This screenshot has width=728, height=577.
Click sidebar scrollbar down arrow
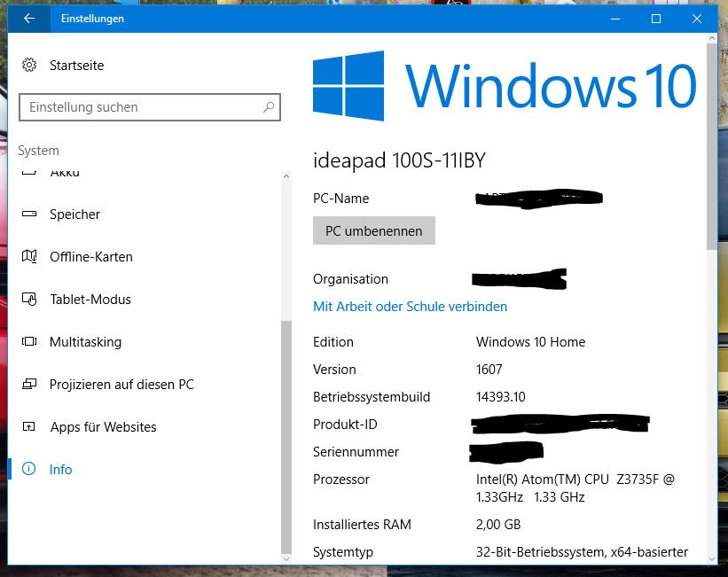click(286, 559)
